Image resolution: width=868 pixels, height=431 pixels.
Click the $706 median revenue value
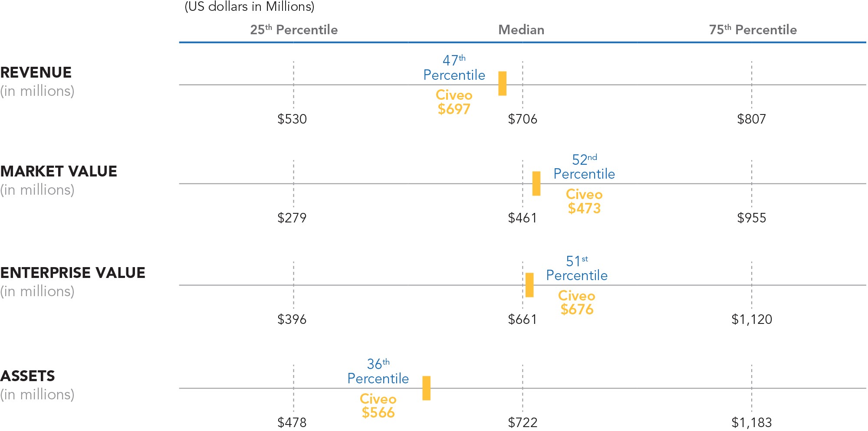(523, 119)
